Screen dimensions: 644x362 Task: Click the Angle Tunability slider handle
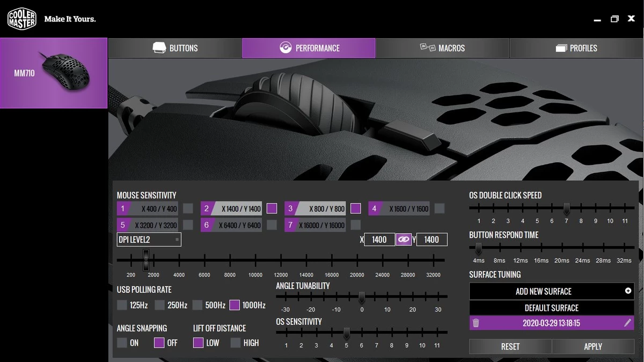click(362, 296)
